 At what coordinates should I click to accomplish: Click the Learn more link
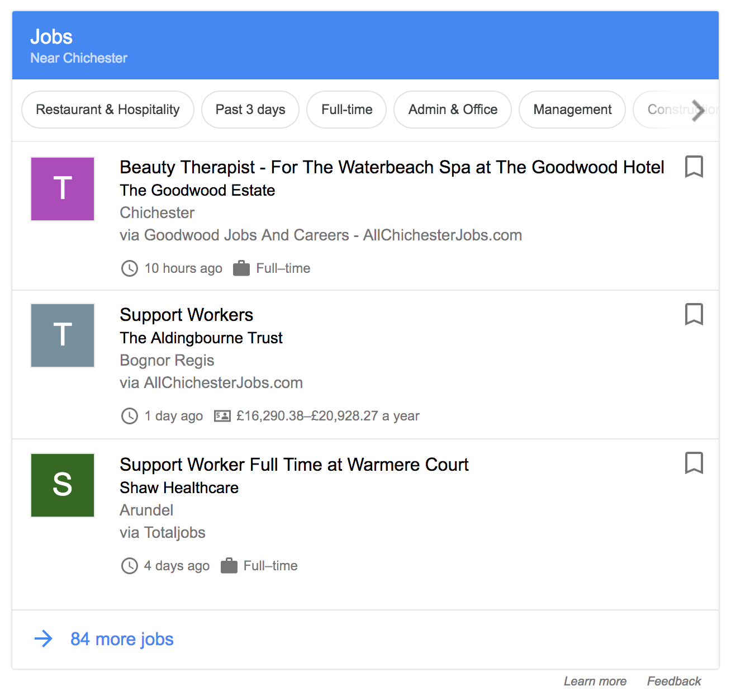click(595, 681)
